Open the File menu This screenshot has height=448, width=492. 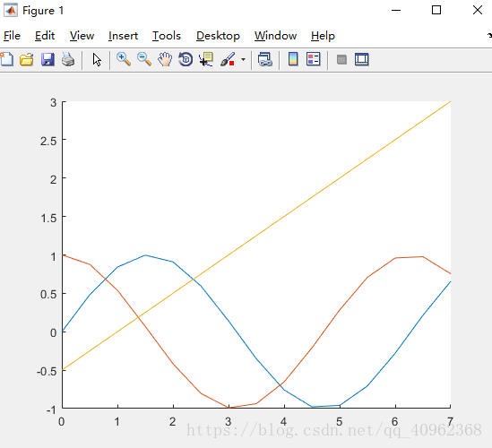tap(12, 36)
